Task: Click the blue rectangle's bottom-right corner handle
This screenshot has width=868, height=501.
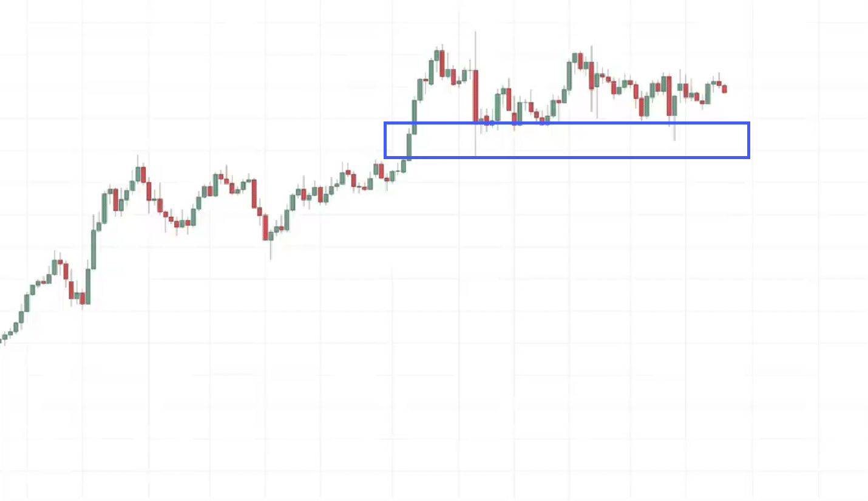Action: 748,157
